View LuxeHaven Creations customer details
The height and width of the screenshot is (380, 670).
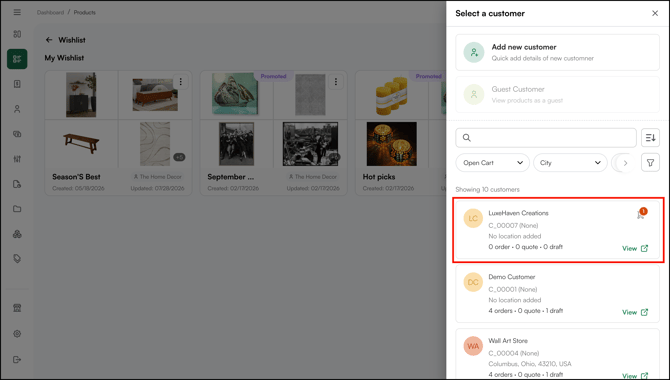[635, 248]
